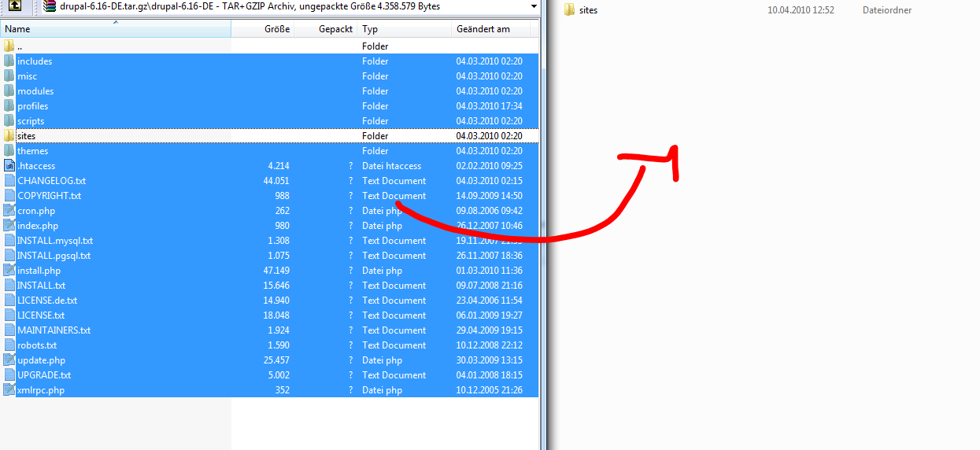Click the WinRAR archive icon in path bar
The image size is (980, 450).
point(50,6)
